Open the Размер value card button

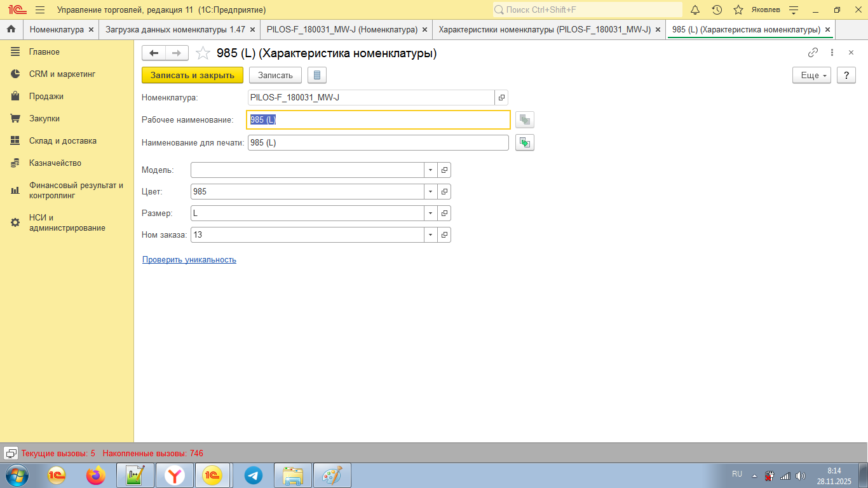(445, 213)
